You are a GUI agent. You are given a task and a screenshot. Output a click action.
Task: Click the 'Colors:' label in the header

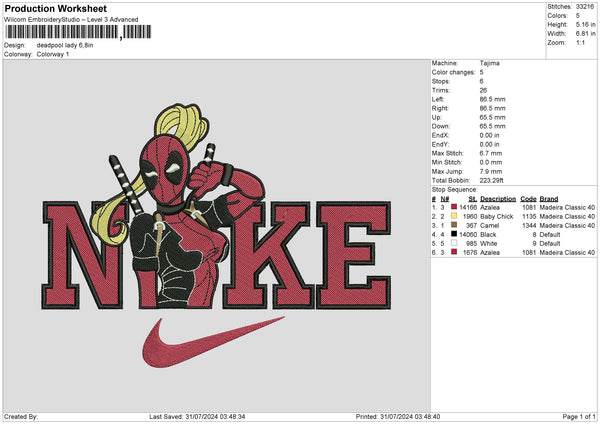tap(557, 16)
